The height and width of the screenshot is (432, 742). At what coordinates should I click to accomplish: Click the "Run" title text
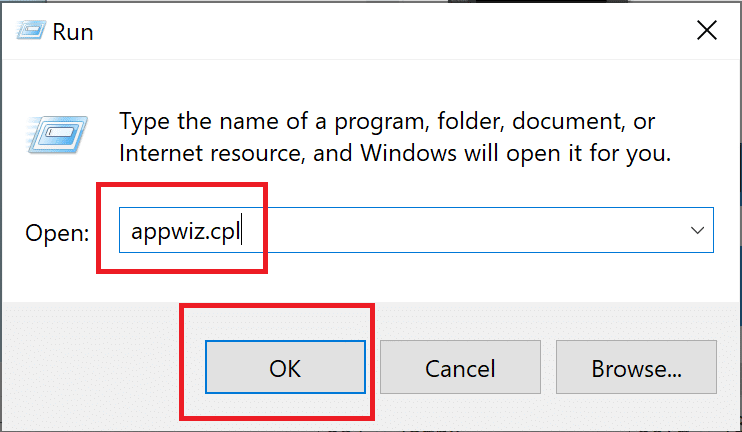(74, 33)
